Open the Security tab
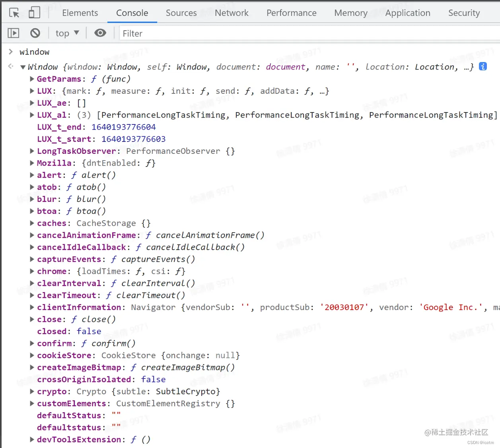 coord(464,13)
